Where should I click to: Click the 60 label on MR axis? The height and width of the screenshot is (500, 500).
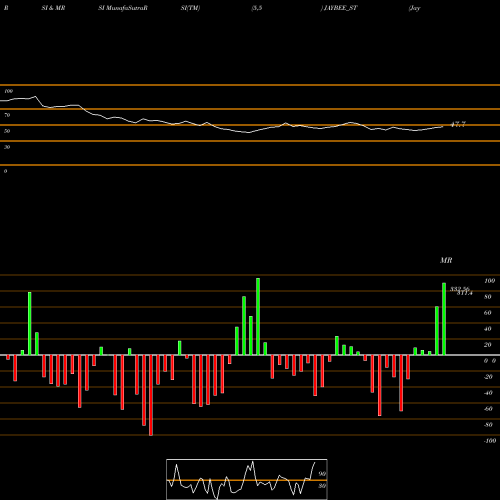(x=488, y=313)
